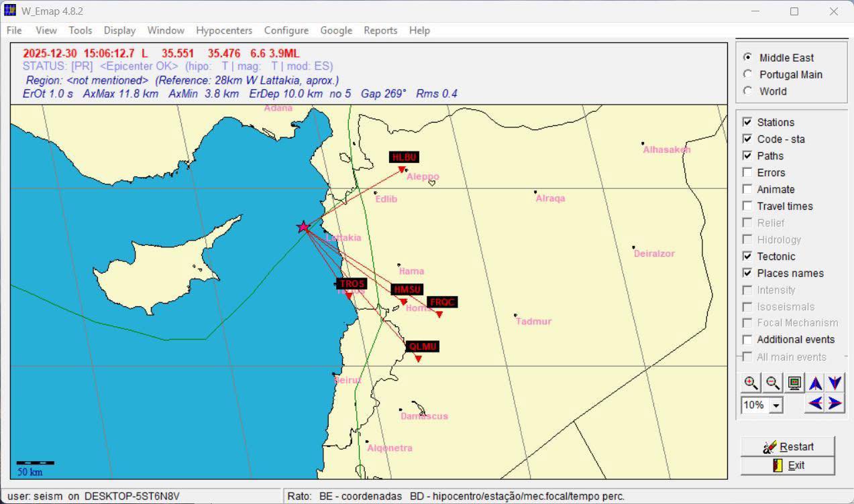Uncheck the Stations checkbox
Viewport: 854px width, 504px height.
747,122
